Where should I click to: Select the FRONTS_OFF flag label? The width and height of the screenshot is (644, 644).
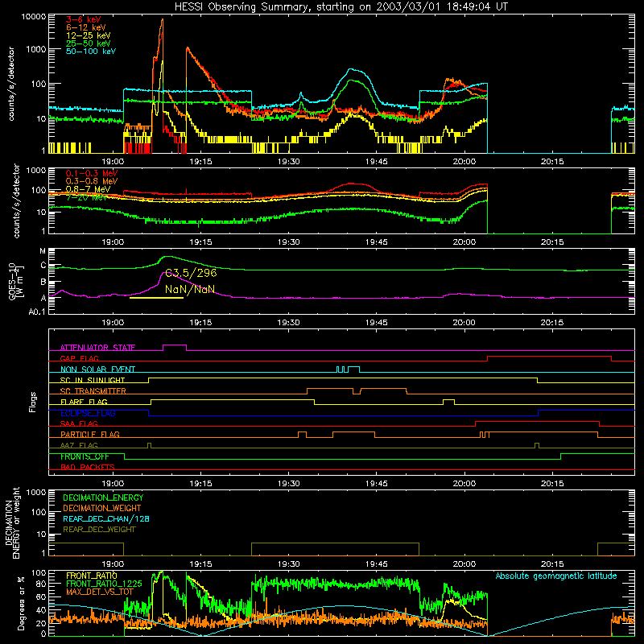click(x=85, y=456)
